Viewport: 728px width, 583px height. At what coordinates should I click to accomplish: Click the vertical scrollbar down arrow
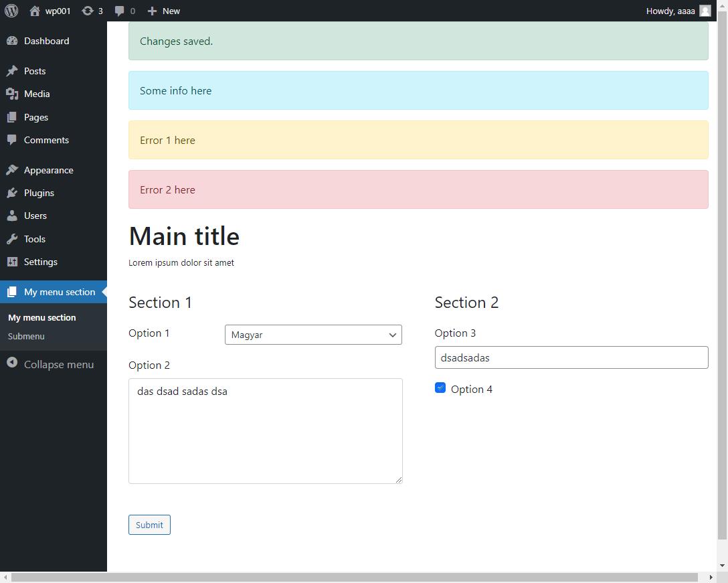coord(723,566)
